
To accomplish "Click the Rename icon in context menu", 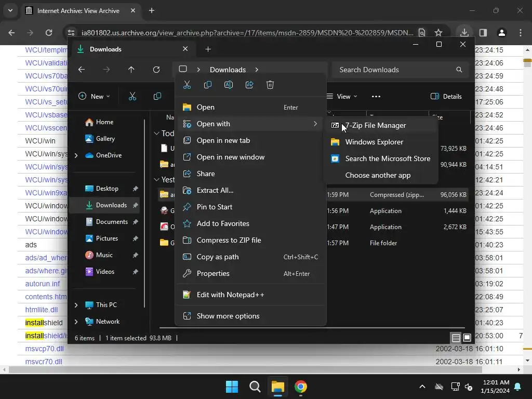I will pos(229,85).
